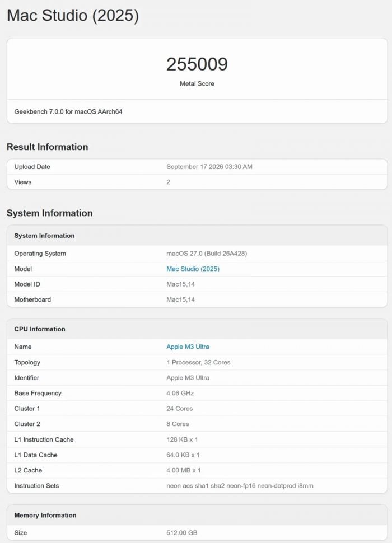The height and width of the screenshot is (543, 392).
Task: Click the Result Information heading
Action: point(48,147)
